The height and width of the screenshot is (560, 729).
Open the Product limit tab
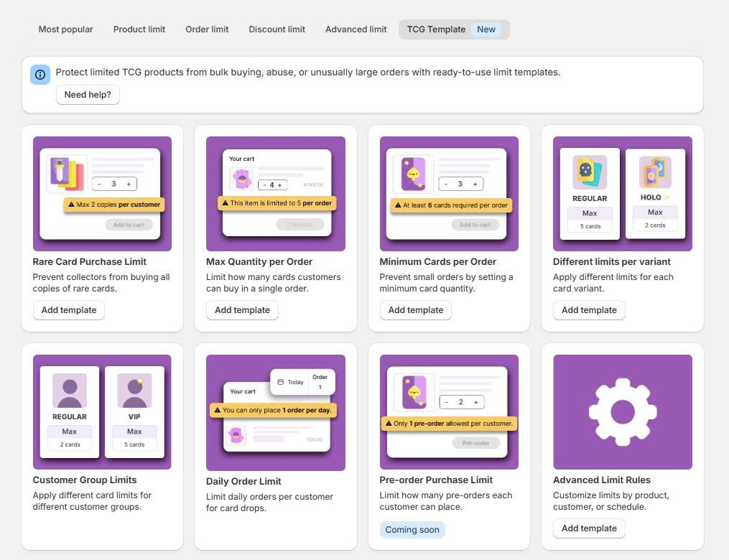(x=139, y=29)
